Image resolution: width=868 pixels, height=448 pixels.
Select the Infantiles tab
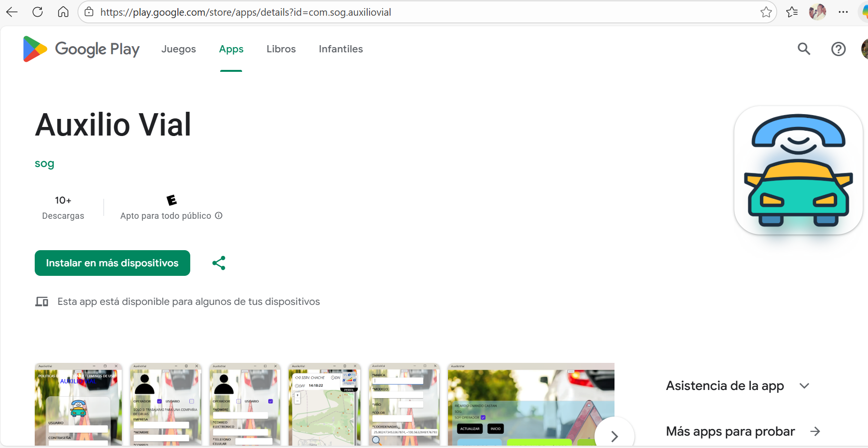coord(341,49)
